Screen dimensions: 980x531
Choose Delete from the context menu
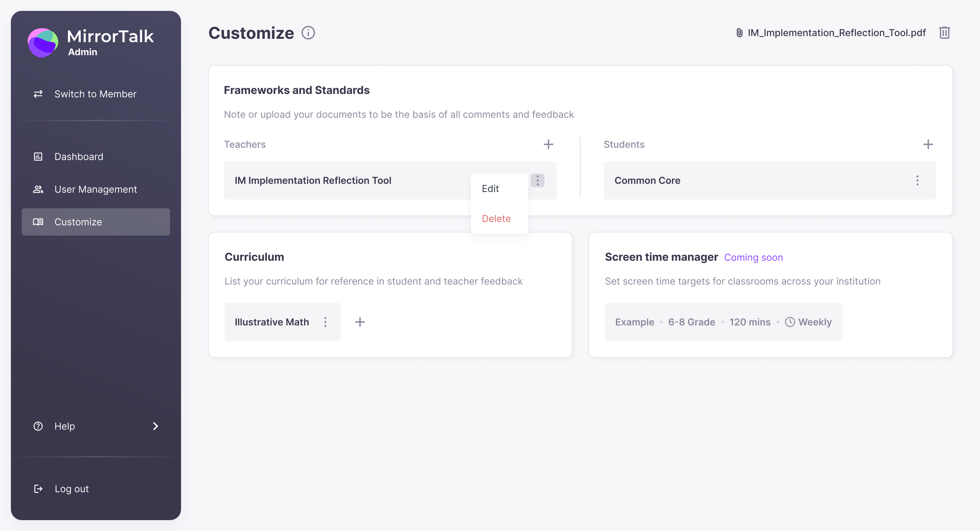click(499, 219)
